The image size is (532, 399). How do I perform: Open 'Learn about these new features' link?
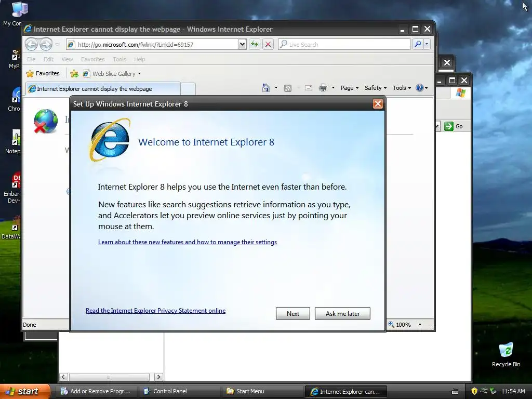[x=187, y=242]
